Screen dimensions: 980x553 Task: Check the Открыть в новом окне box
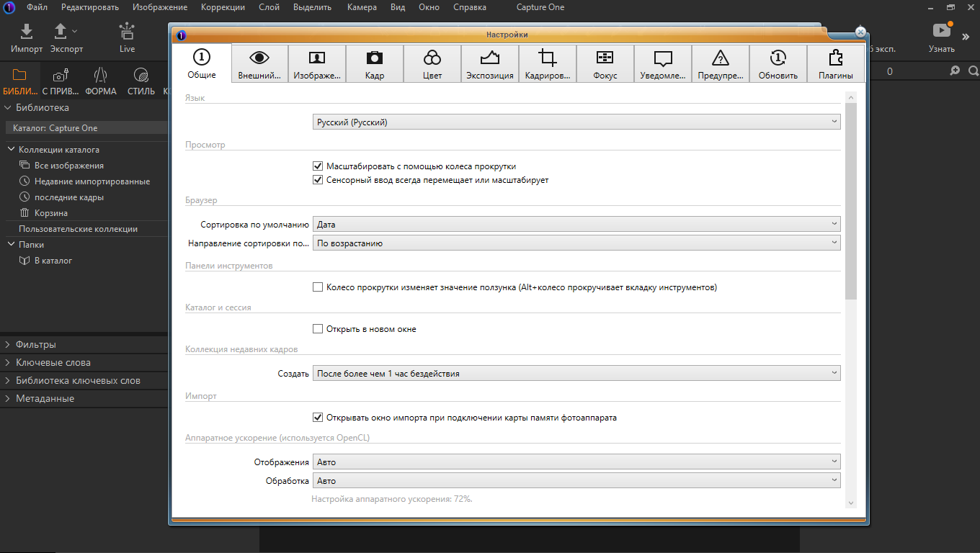coord(318,329)
